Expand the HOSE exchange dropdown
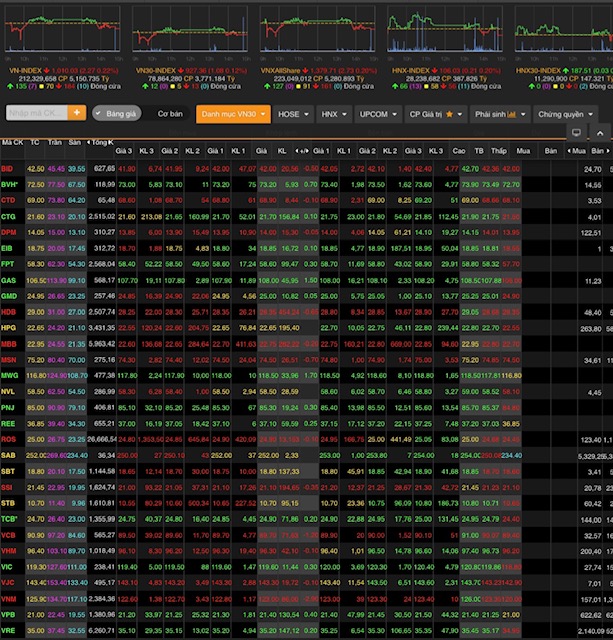 (293, 115)
